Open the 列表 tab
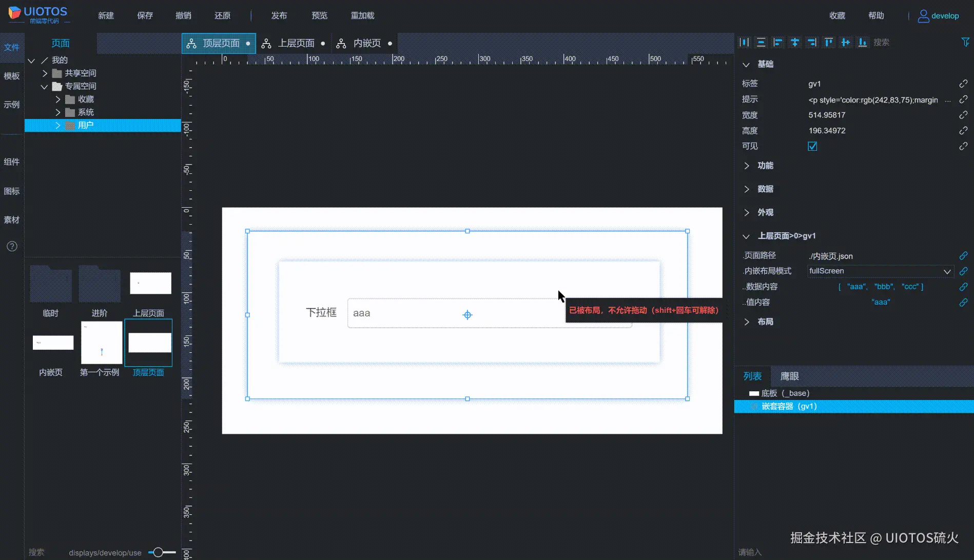The height and width of the screenshot is (560, 974). [x=752, y=376]
